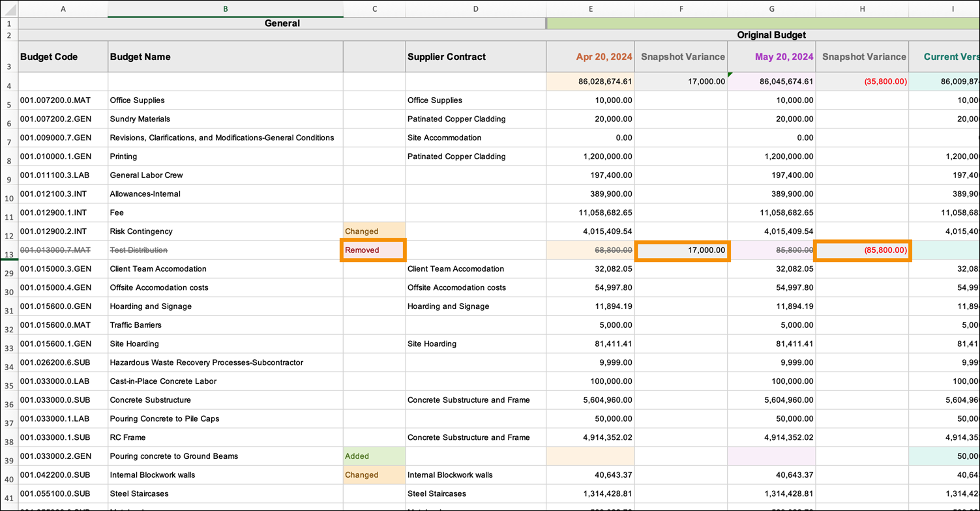Select the Added status cell
The image size is (980, 511).
(374, 456)
